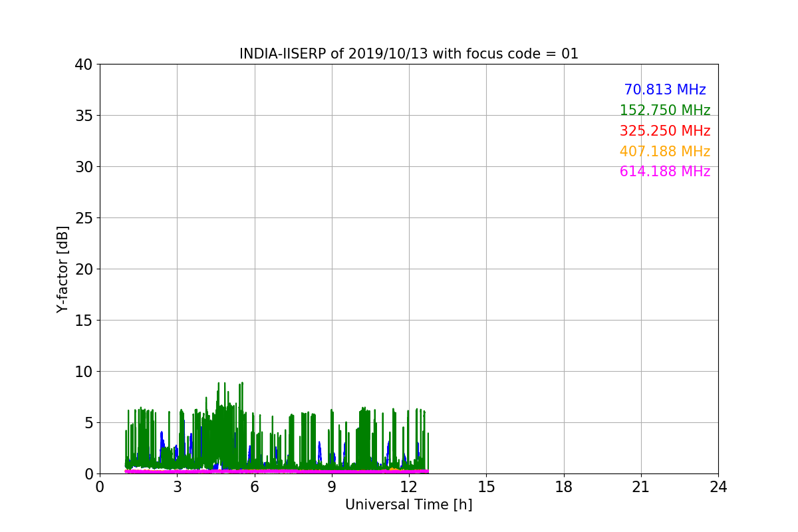This screenshot has width=798, height=532.
Task: Click the y-axis tick label 30
Action: point(82,167)
